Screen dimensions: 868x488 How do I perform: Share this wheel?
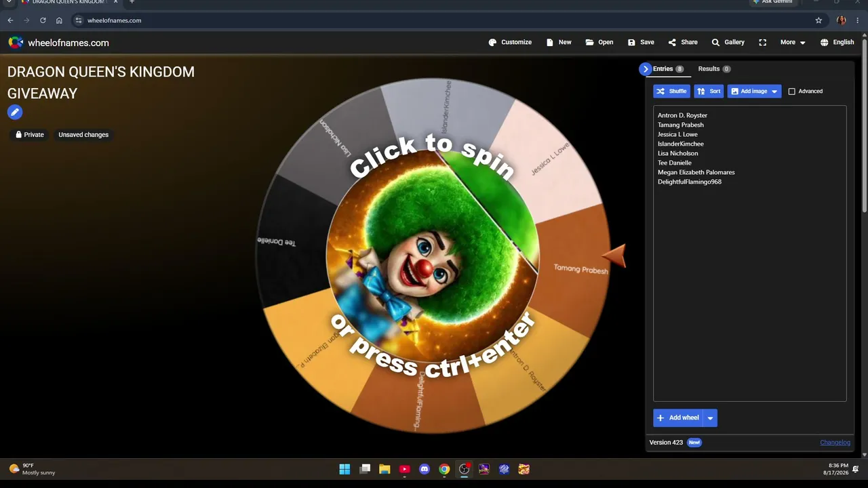click(682, 42)
